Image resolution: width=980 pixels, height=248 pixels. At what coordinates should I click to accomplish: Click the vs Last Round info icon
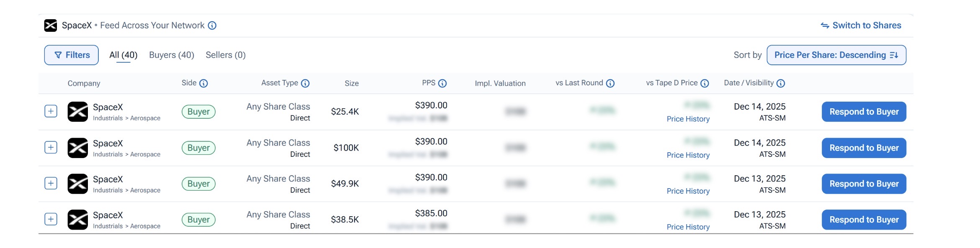pyautogui.click(x=610, y=83)
